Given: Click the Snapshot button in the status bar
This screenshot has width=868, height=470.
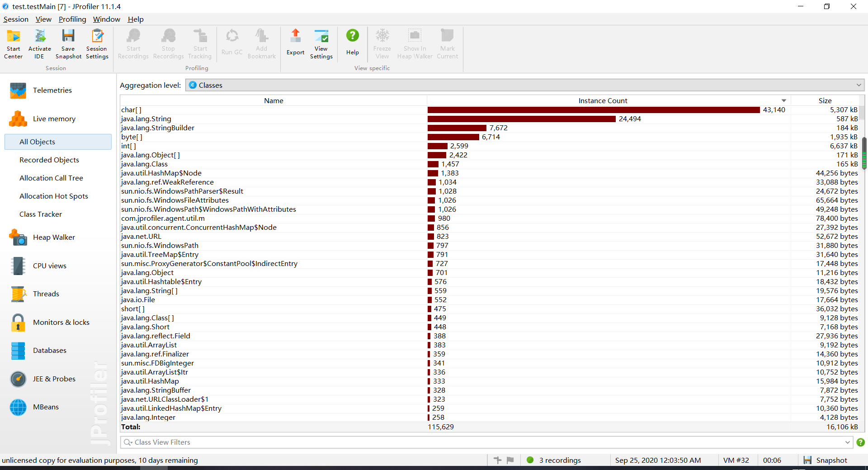Looking at the screenshot, I should click(x=826, y=460).
